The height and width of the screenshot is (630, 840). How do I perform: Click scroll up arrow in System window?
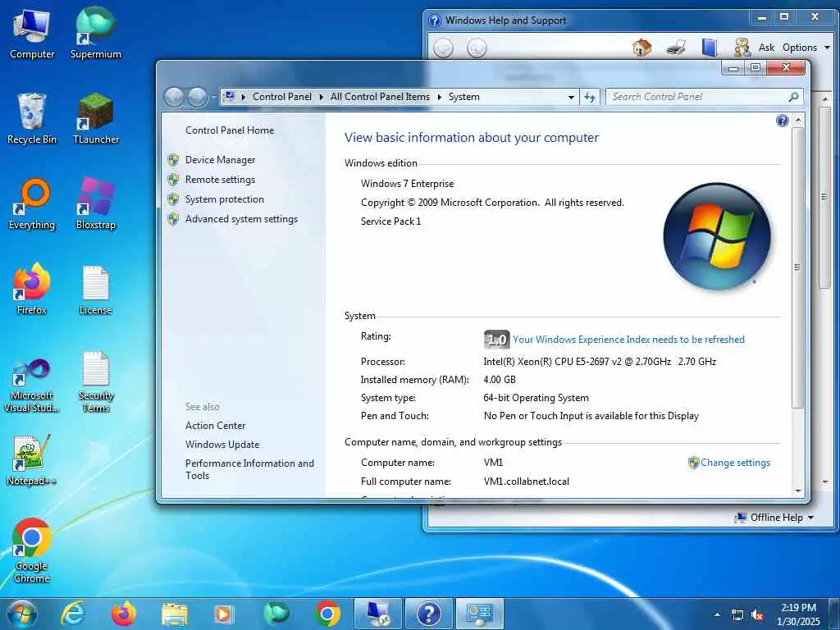(797, 121)
